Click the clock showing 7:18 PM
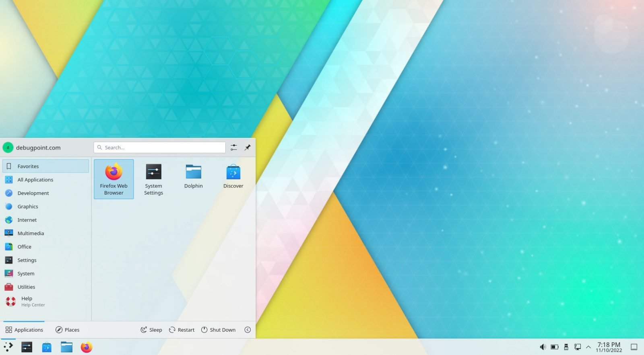The width and height of the screenshot is (644, 355). (609, 347)
